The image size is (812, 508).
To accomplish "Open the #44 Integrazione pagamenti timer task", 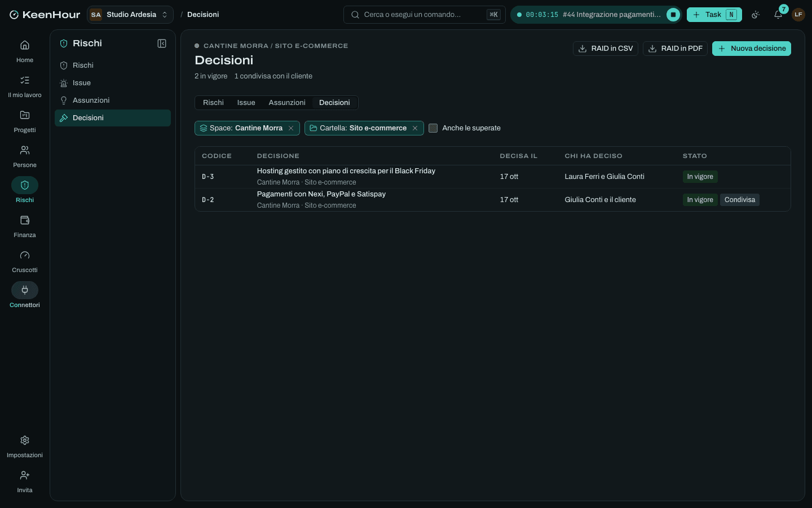I will pyautogui.click(x=612, y=15).
